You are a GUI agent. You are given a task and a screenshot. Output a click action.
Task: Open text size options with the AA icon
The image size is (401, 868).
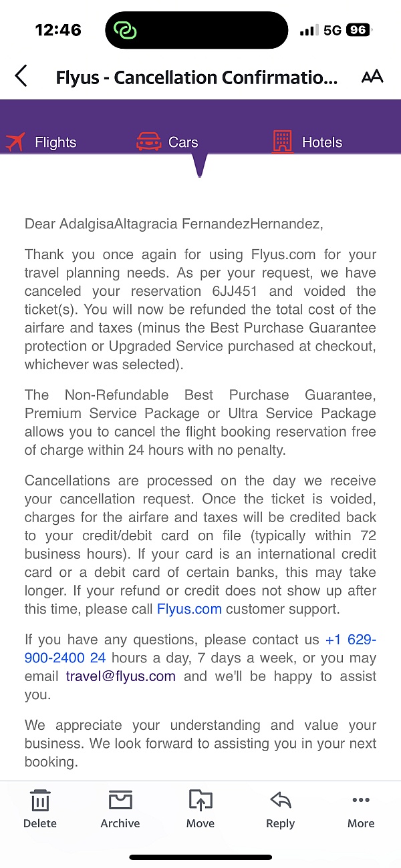tap(372, 77)
